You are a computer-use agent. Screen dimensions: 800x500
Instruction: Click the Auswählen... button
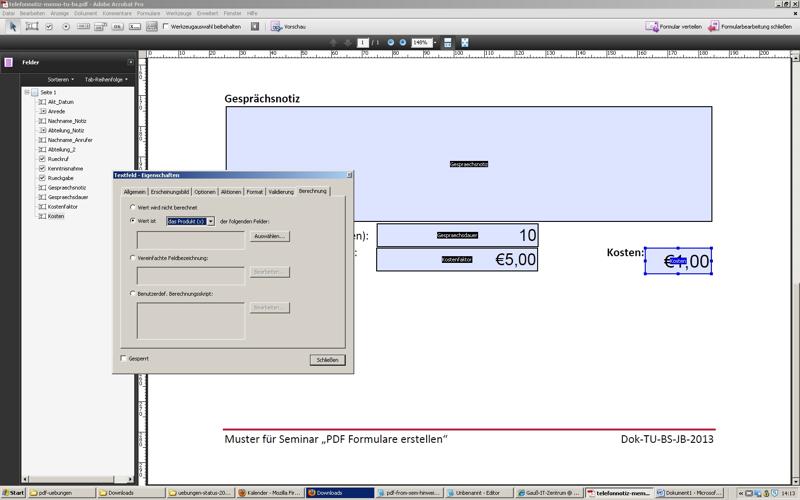click(x=269, y=236)
